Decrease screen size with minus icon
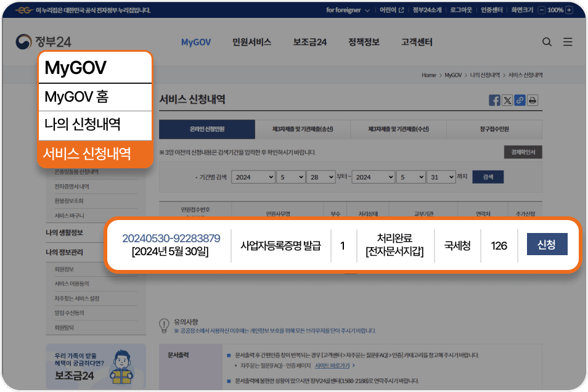This screenshot has width=588, height=392. point(542,10)
